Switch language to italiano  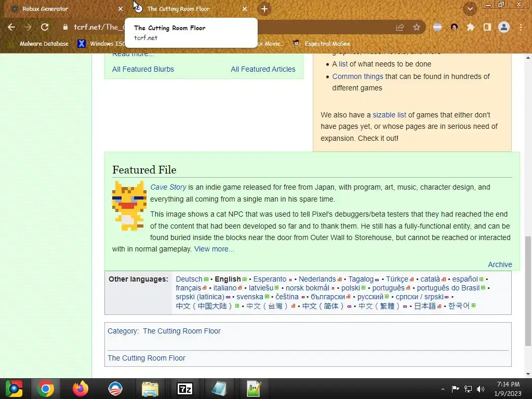tap(225, 288)
